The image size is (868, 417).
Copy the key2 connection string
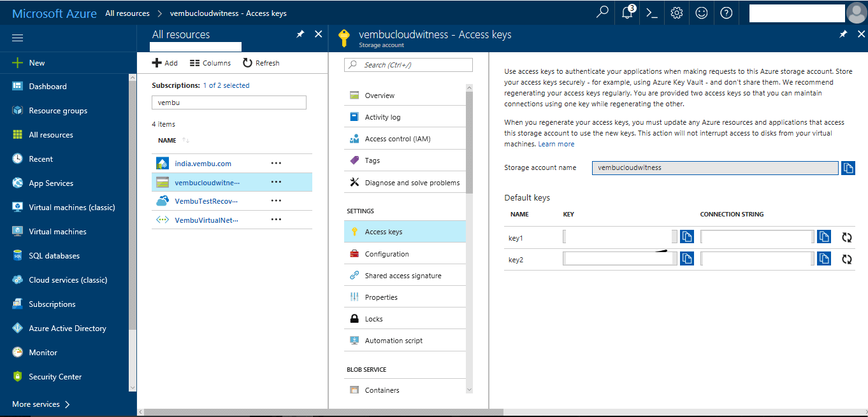pyautogui.click(x=825, y=258)
